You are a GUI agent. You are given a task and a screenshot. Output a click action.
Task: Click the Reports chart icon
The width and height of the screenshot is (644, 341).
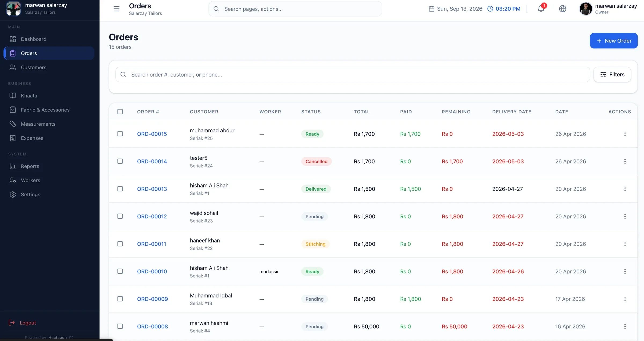click(13, 166)
